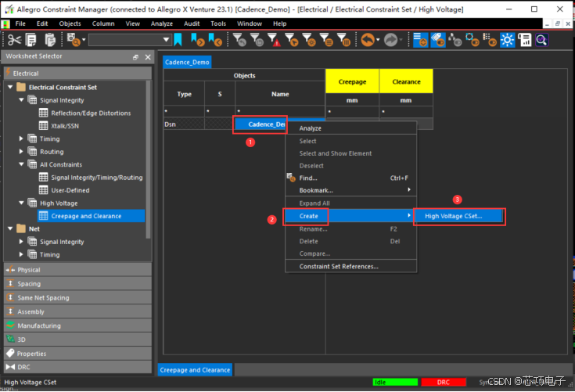575x392 pixels.
Task: Select the User-Defined worksheet
Action: 70,190
